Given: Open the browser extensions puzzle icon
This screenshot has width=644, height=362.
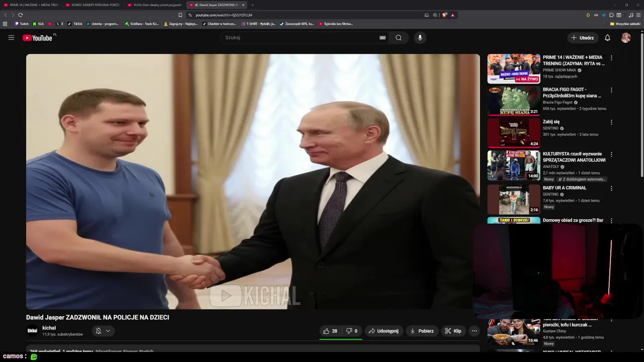Looking at the screenshot, I should point(611,15).
